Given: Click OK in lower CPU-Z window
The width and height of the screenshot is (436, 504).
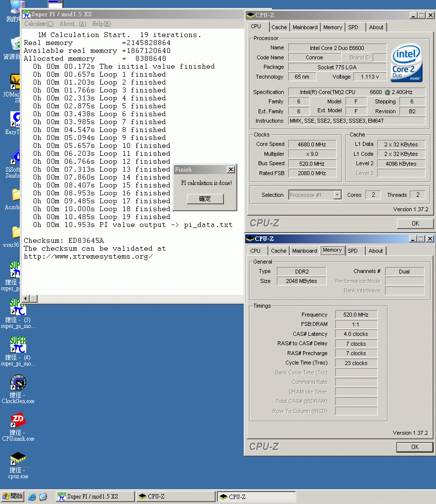Looking at the screenshot, I should pos(415,447).
